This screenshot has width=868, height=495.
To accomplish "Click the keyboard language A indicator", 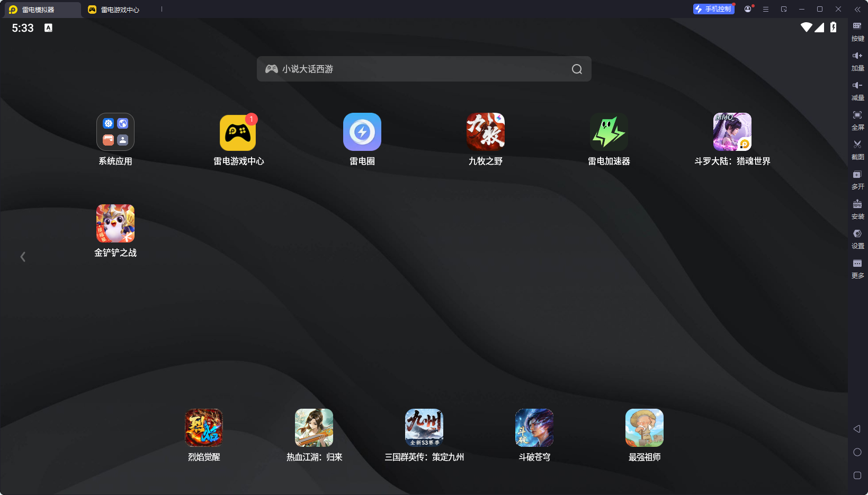I will [48, 28].
